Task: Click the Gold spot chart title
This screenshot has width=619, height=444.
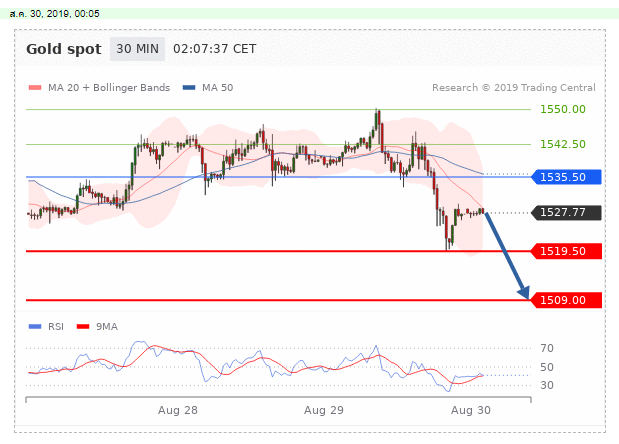Action: [64, 49]
